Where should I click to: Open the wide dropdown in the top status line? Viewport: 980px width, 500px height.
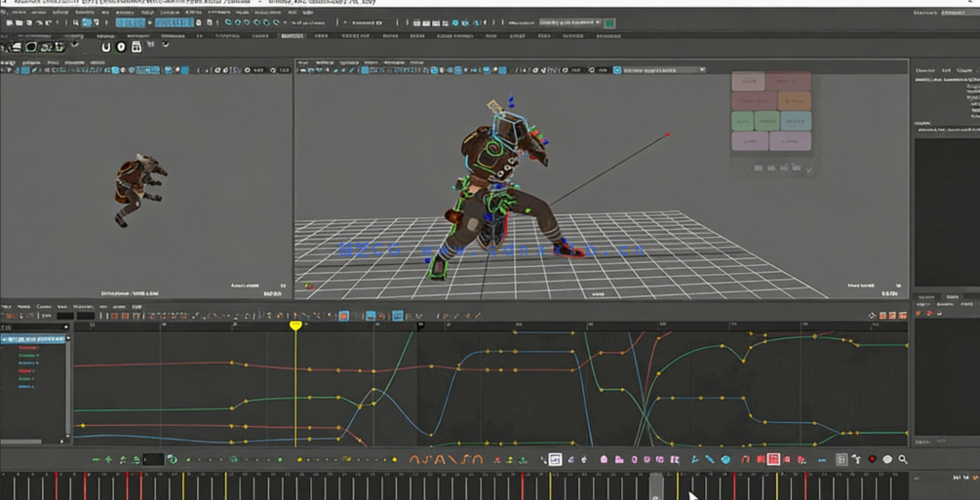pos(569,22)
